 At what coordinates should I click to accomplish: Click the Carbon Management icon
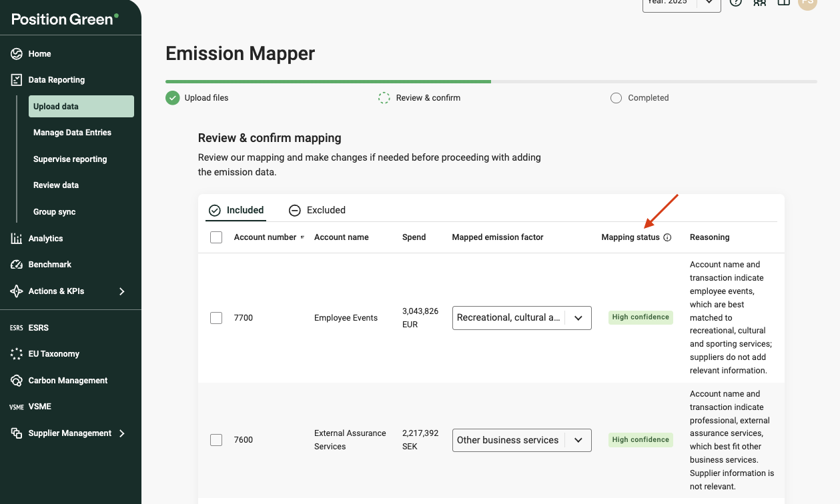click(17, 381)
